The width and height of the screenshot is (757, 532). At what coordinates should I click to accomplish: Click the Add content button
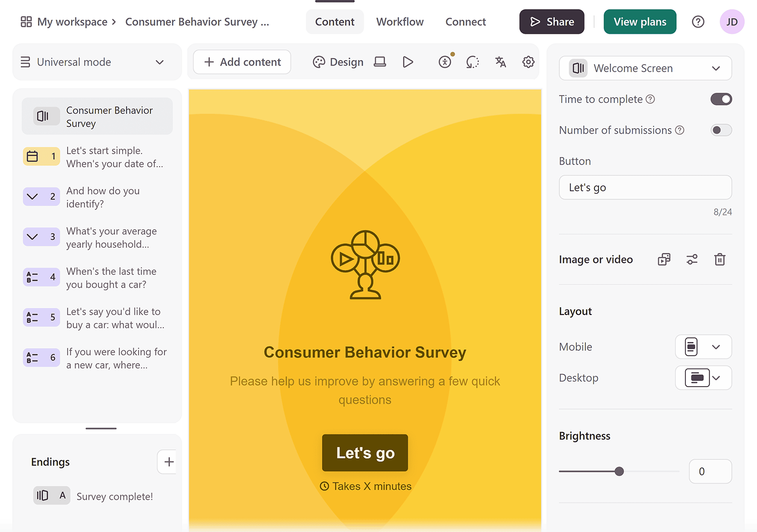tap(242, 62)
